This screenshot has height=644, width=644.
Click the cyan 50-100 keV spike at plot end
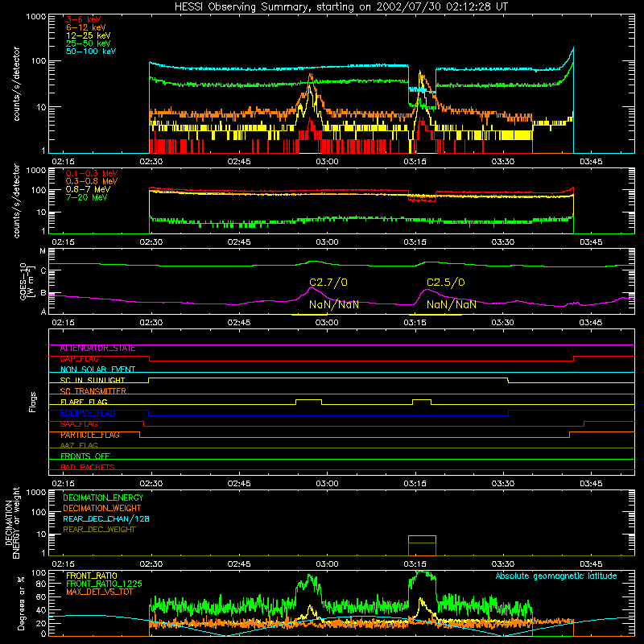click(x=572, y=51)
